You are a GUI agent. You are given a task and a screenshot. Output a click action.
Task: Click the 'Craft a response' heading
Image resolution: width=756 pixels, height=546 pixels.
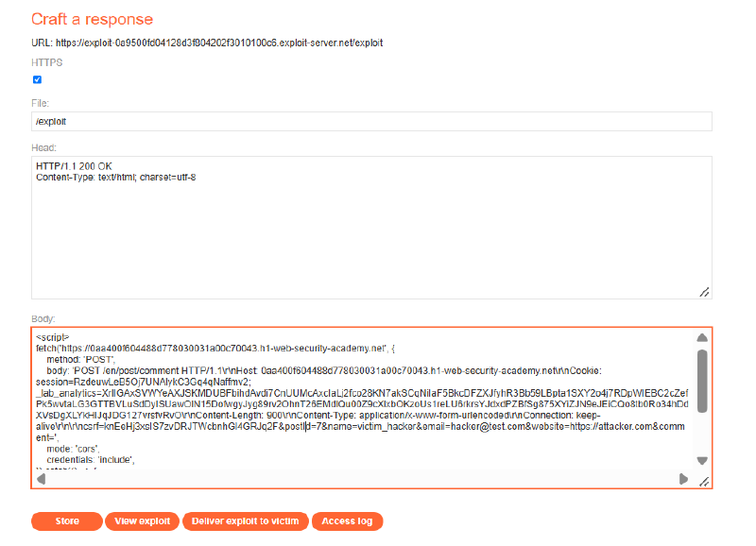pos(92,19)
